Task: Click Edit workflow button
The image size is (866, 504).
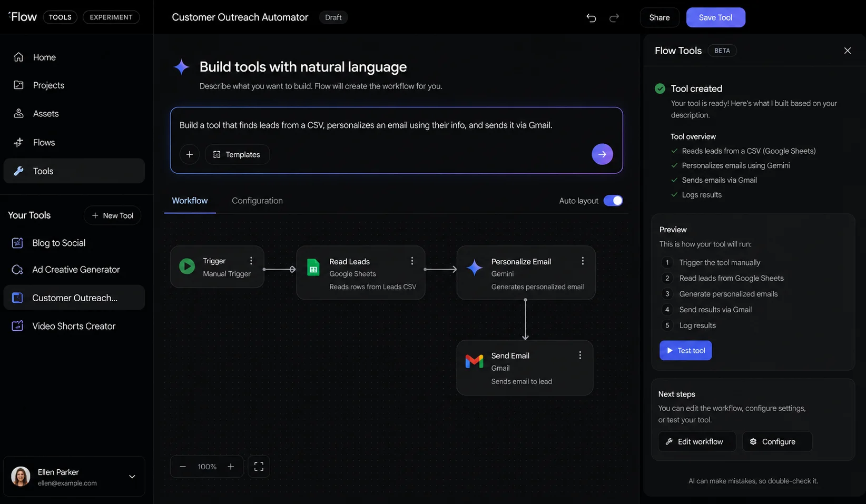Action: [x=696, y=441]
